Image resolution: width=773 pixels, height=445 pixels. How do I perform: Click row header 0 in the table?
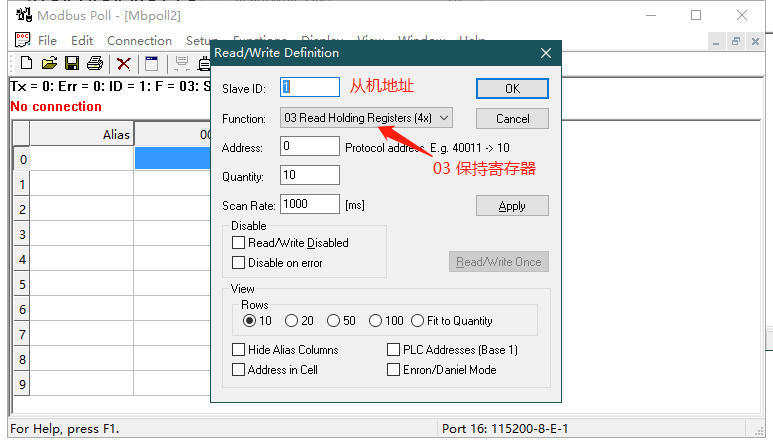(22, 159)
